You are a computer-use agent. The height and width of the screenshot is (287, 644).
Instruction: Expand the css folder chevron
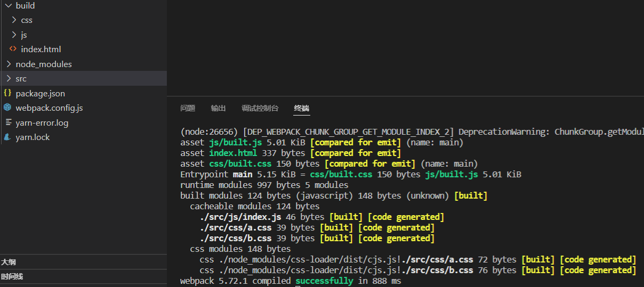click(x=14, y=20)
